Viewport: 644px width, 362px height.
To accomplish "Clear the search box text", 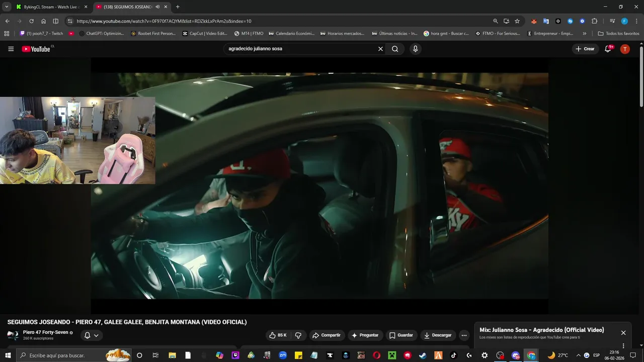I will pyautogui.click(x=380, y=49).
